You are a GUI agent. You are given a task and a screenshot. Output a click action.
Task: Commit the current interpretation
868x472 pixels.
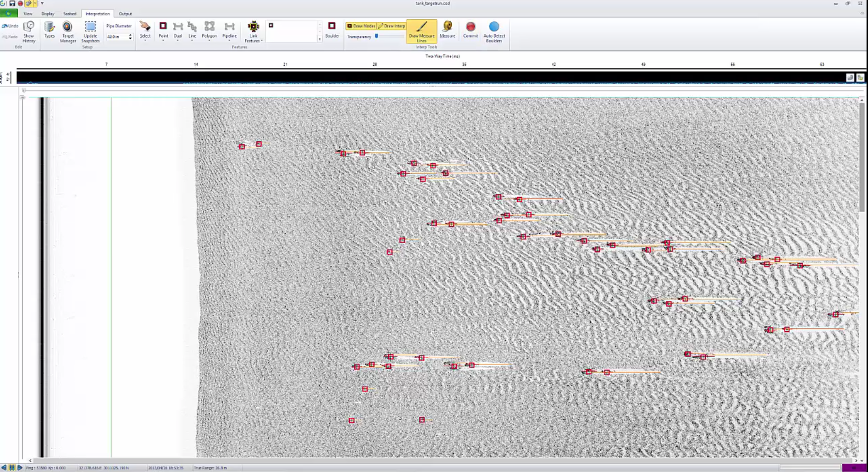tap(470, 31)
